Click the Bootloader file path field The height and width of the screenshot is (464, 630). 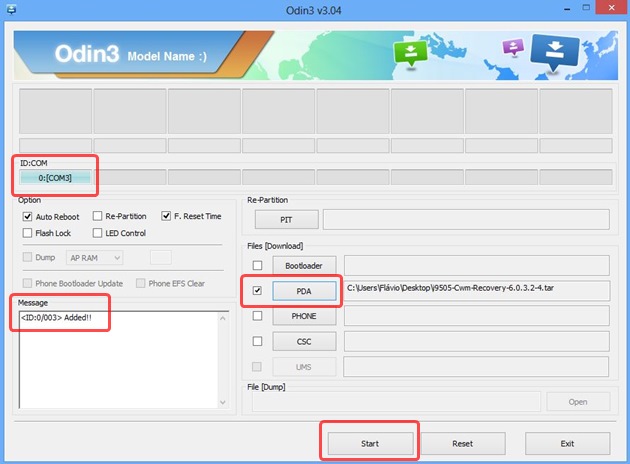(x=477, y=265)
